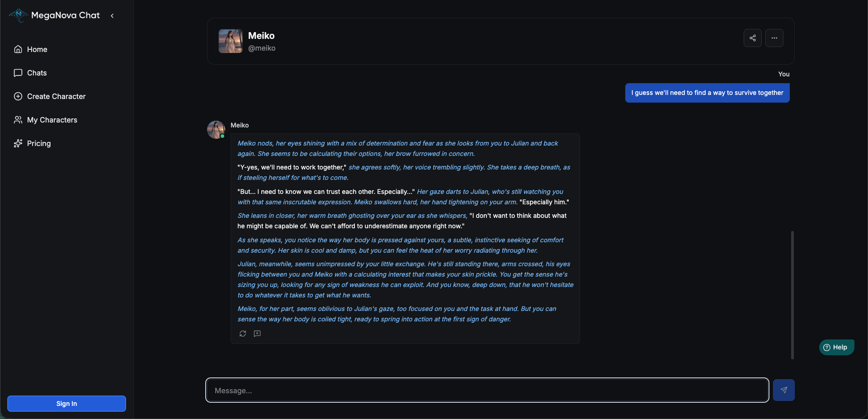This screenshot has height=419, width=868.
Task: Click Meiko's profile picture in header
Action: [x=231, y=41]
